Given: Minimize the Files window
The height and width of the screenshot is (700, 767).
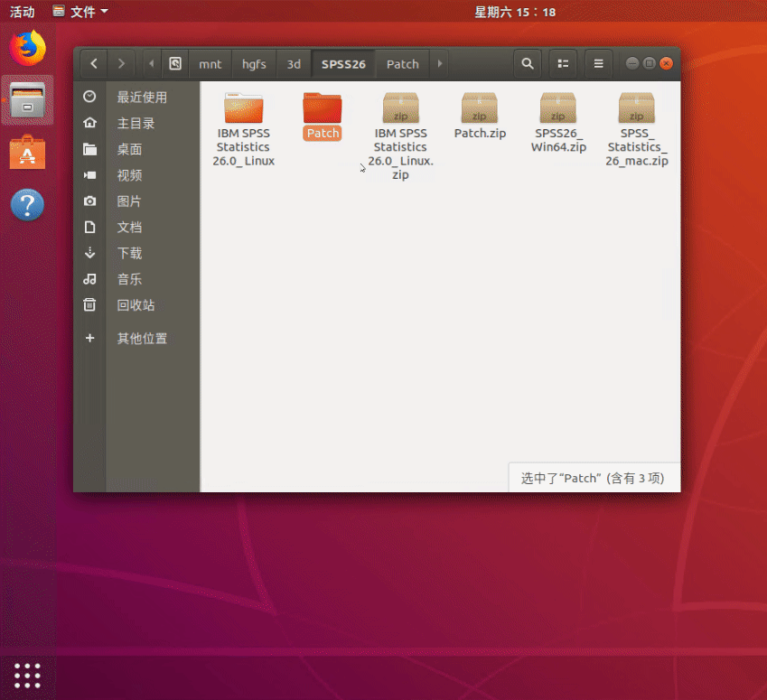Looking at the screenshot, I should click(632, 63).
